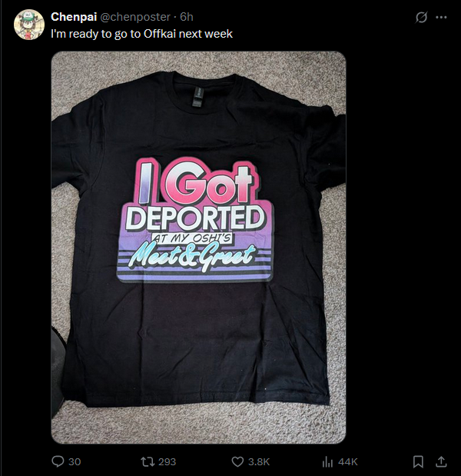Click the reply speech bubble icon

[58, 461]
